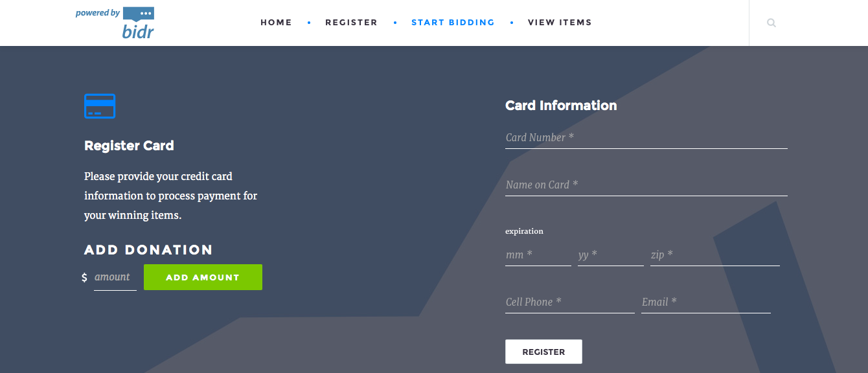Click the expiration year yy field
Image resolution: width=868 pixels, height=373 pixels.
tap(611, 255)
